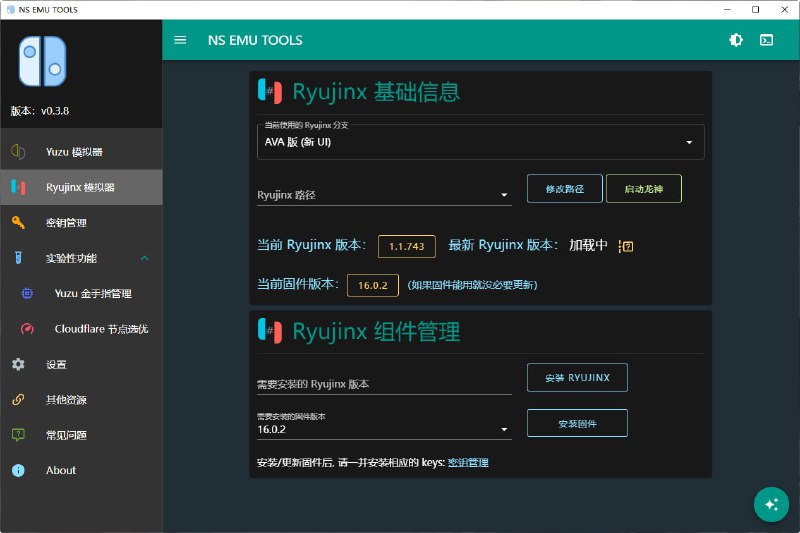
Task: Click the Ryujinx emulator sidebar icon
Action: (18, 187)
